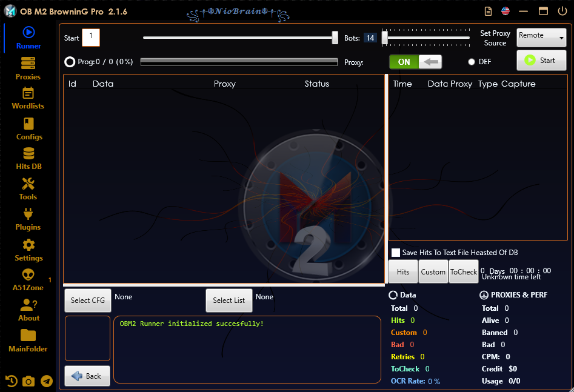Click the Back button

(x=87, y=376)
